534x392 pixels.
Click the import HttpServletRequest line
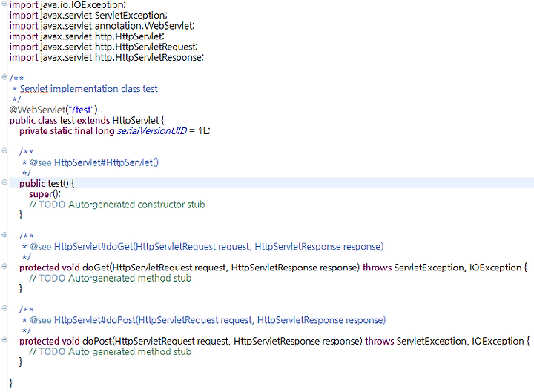click(x=103, y=47)
